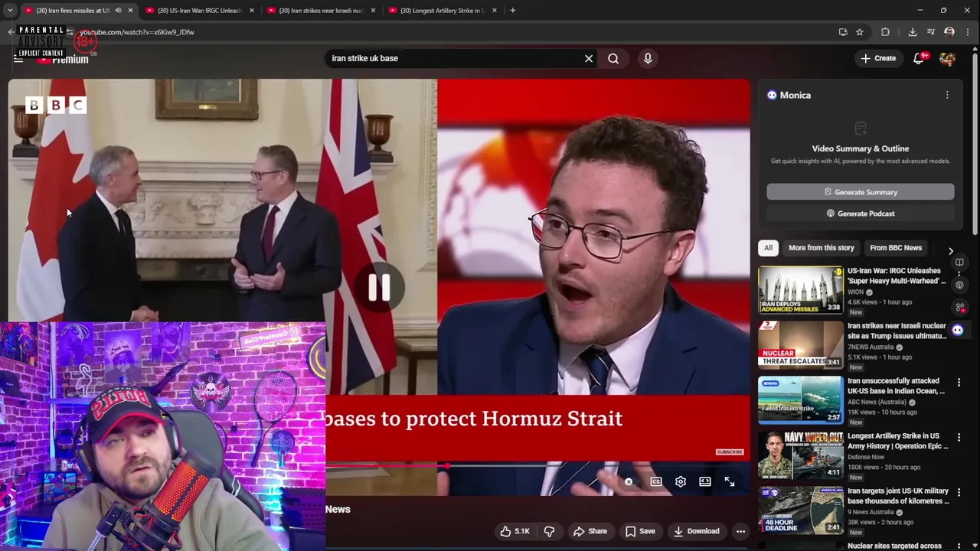Open the Chrome profile avatar

[x=949, y=32]
